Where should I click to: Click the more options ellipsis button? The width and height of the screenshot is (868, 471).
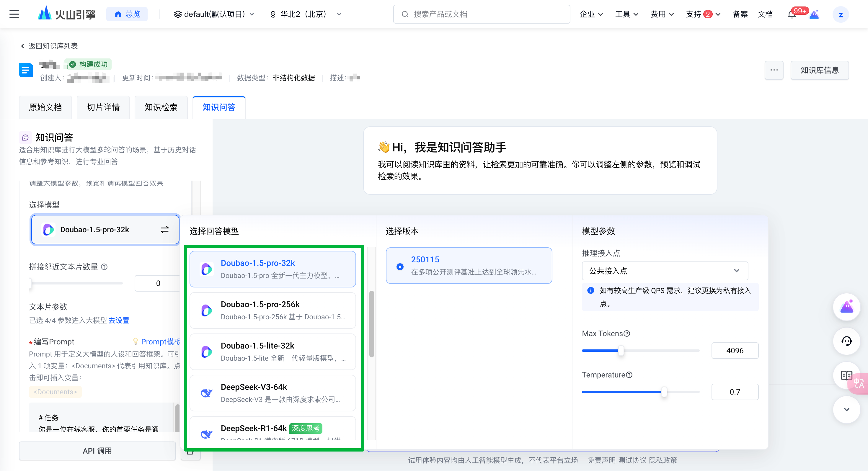coord(774,70)
